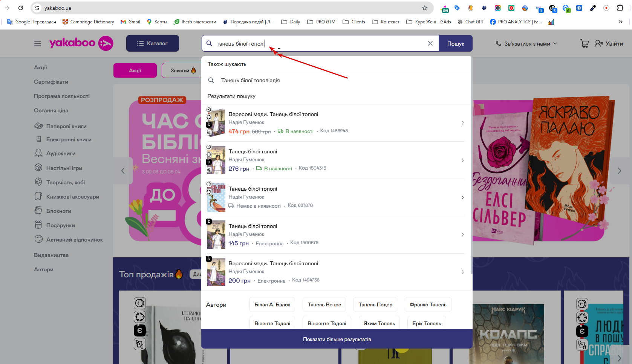Open the Gmail bookmark
The image size is (632, 364).
pyautogui.click(x=130, y=22)
